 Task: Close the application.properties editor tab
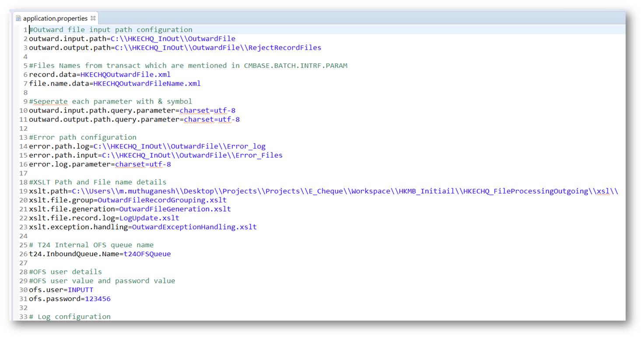93,18
